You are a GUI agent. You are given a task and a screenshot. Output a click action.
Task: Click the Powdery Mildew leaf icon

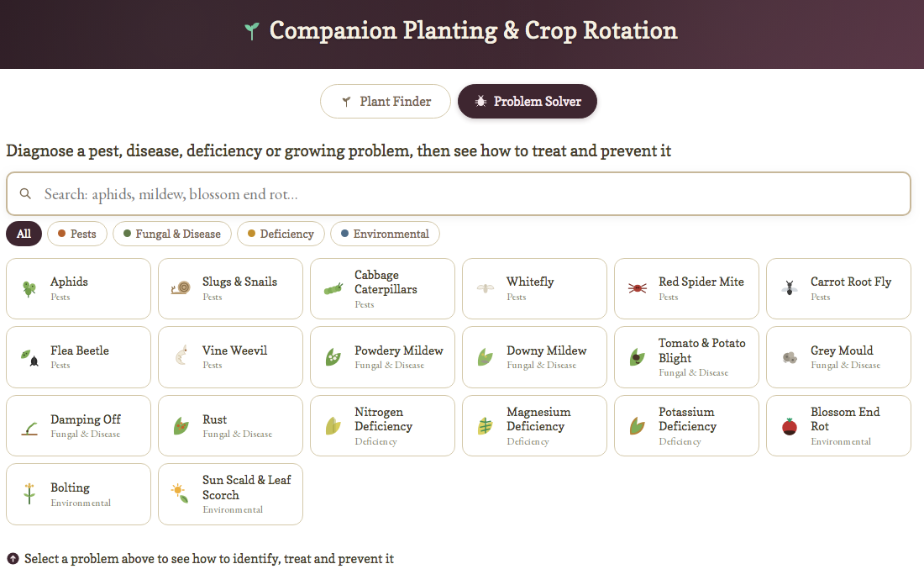pos(333,356)
